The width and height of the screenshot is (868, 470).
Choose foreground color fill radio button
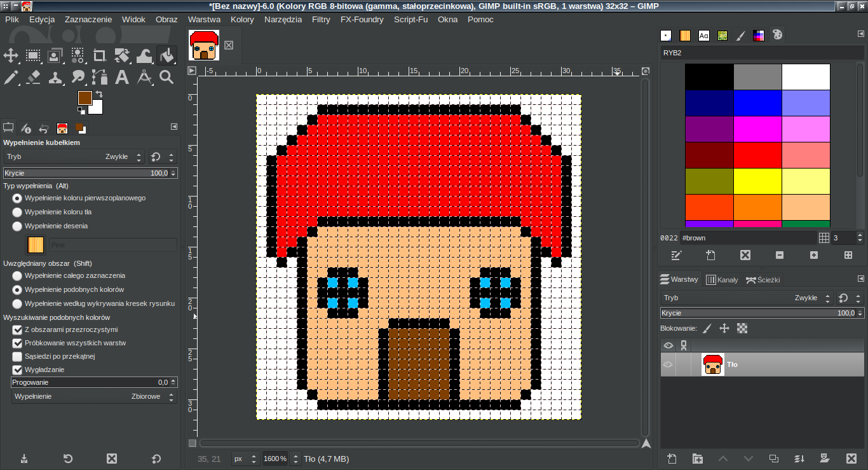point(17,198)
